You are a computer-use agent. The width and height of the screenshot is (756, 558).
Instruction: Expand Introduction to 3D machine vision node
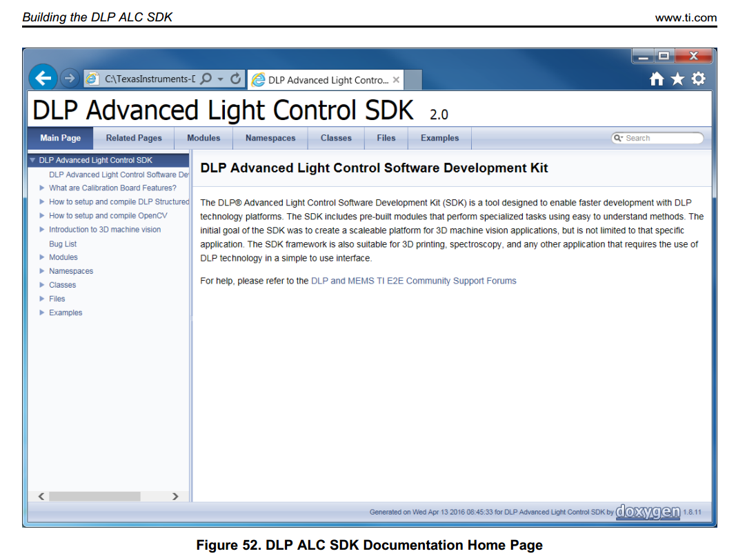pos(42,230)
